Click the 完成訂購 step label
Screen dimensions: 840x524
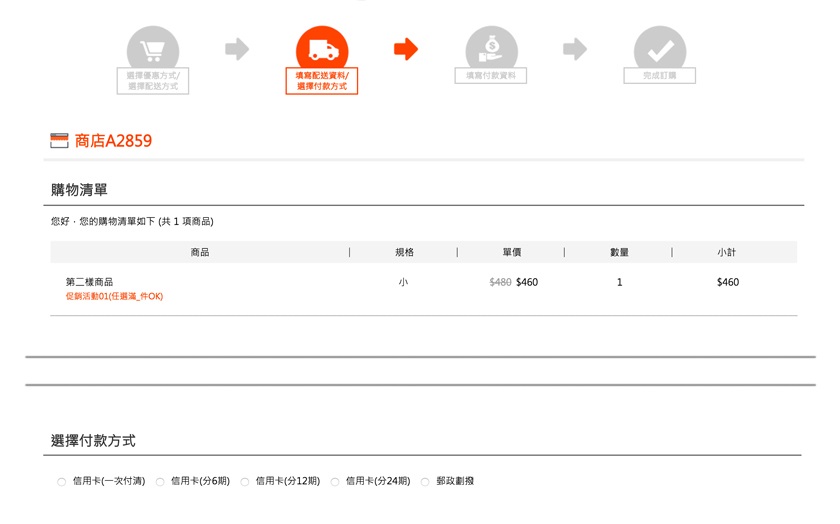(x=659, y=76)
